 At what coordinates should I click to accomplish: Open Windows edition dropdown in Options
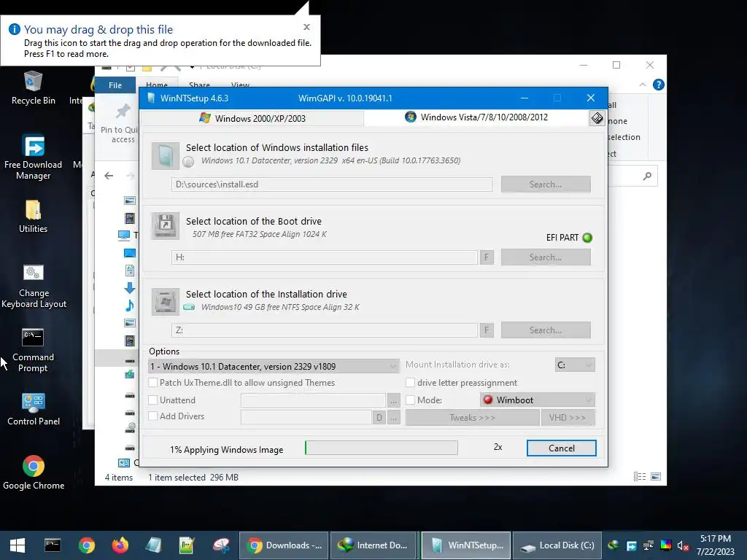274,366
